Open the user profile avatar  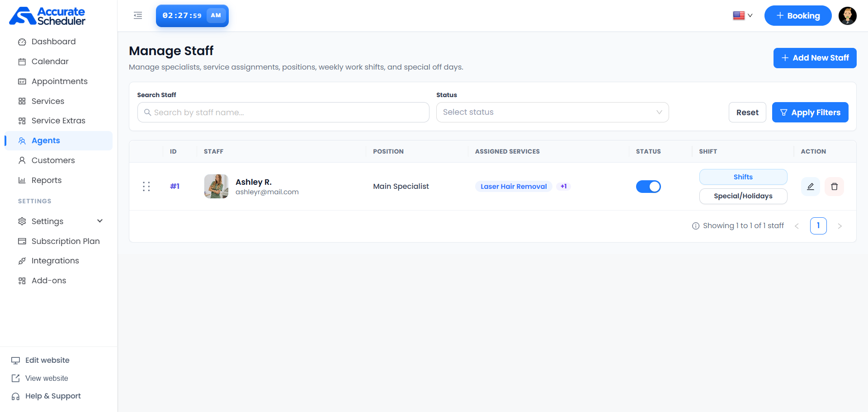click(848, 16)
